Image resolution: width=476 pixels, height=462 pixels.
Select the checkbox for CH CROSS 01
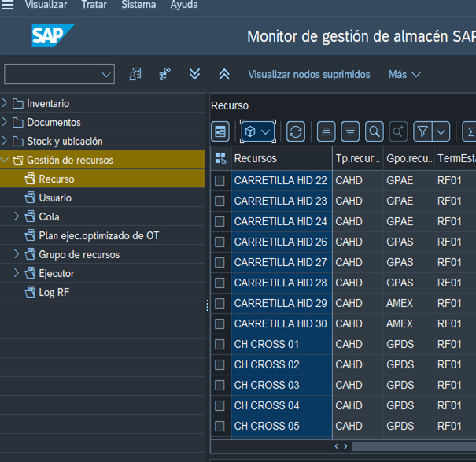(x=220, y=344)
